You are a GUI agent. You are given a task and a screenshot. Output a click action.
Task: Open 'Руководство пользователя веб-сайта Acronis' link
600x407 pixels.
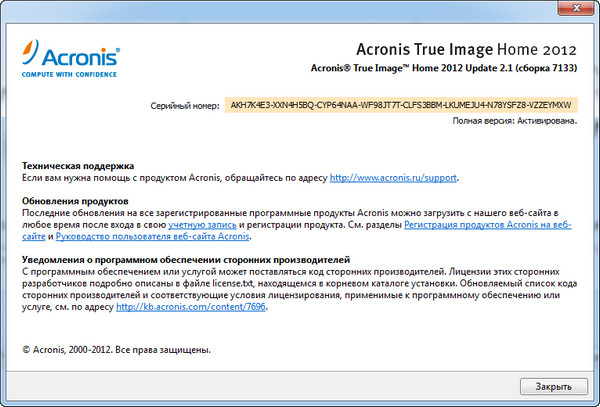(x=152, y=237)
